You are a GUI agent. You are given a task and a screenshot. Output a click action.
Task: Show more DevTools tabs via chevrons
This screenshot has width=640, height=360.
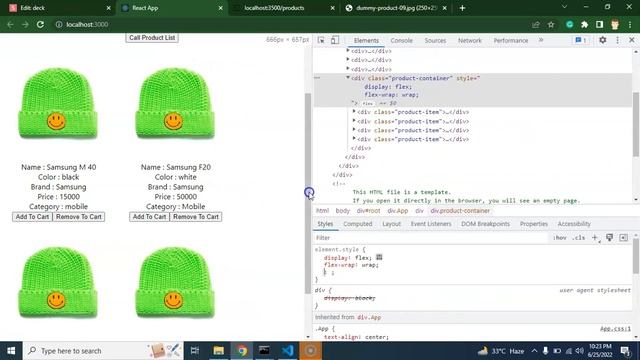(541, 40)
